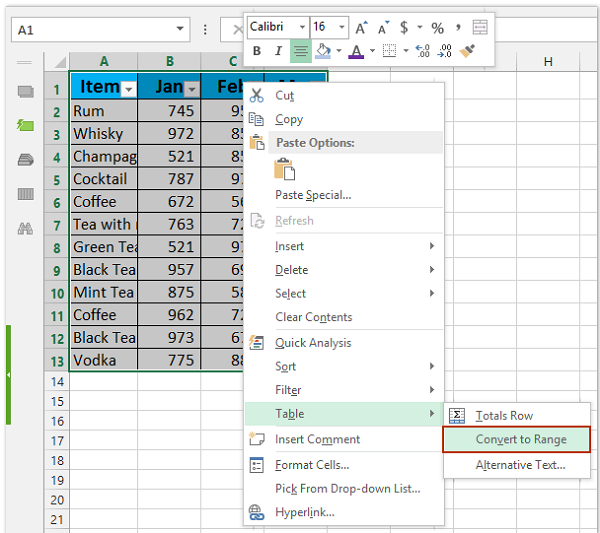Click the Totals Row sigma icon
Screen dimensions: 600x533
coord(457,416)
